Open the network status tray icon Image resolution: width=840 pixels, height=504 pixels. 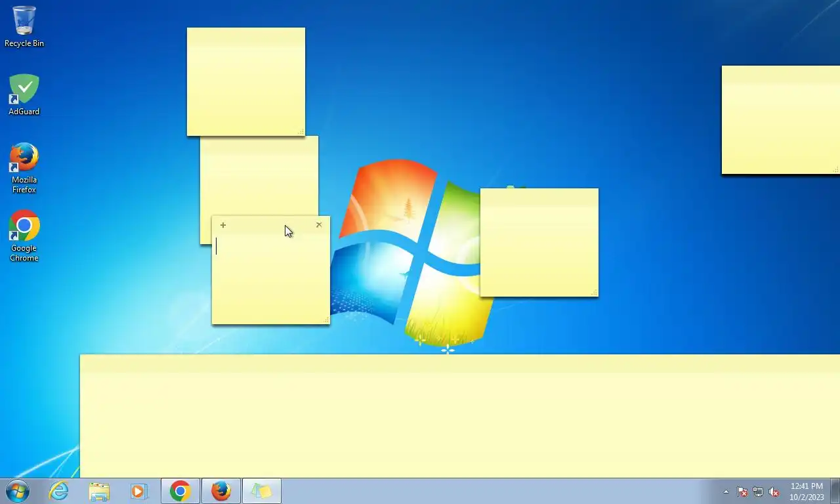coord(758,492)
